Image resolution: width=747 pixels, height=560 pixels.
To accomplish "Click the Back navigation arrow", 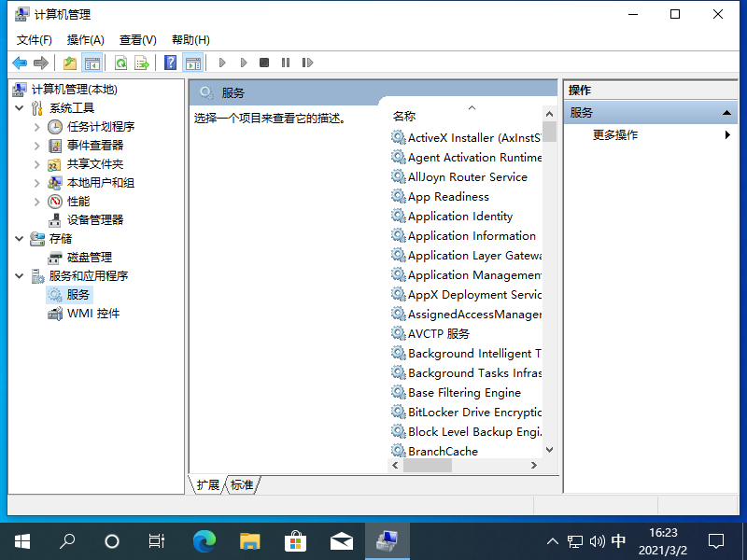I will 19,63.
